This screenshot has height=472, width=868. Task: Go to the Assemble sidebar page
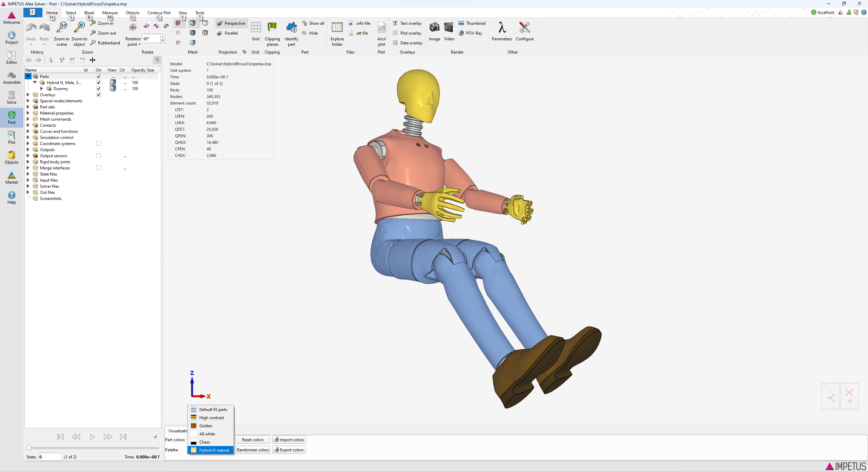pyautogui.click(x=12, y=78)
